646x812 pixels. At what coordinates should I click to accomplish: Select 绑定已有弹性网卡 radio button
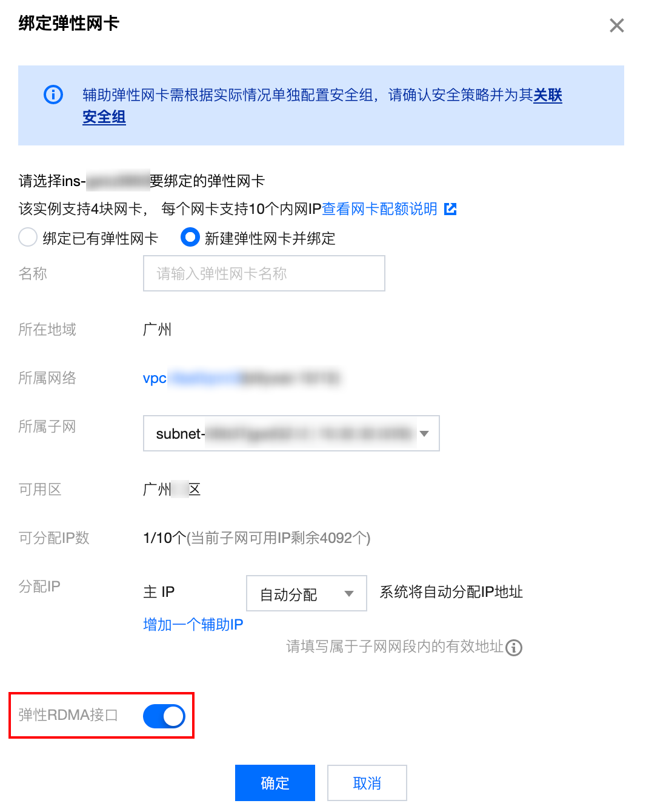coord(28,238)
